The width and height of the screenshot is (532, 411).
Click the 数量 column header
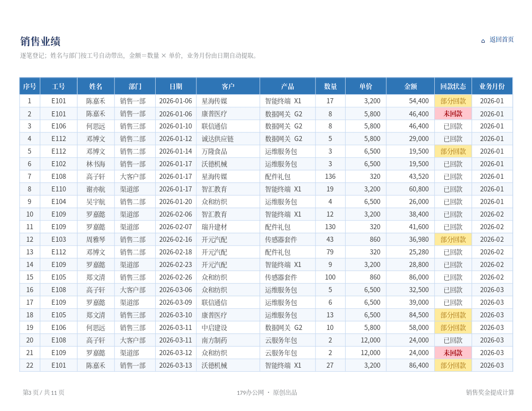tap(330, 87)
